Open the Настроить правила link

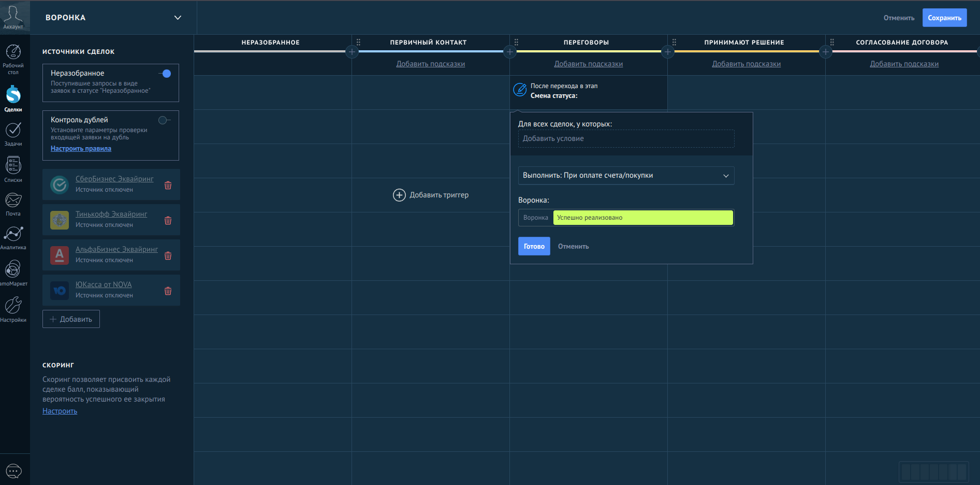tap(81, 149)
